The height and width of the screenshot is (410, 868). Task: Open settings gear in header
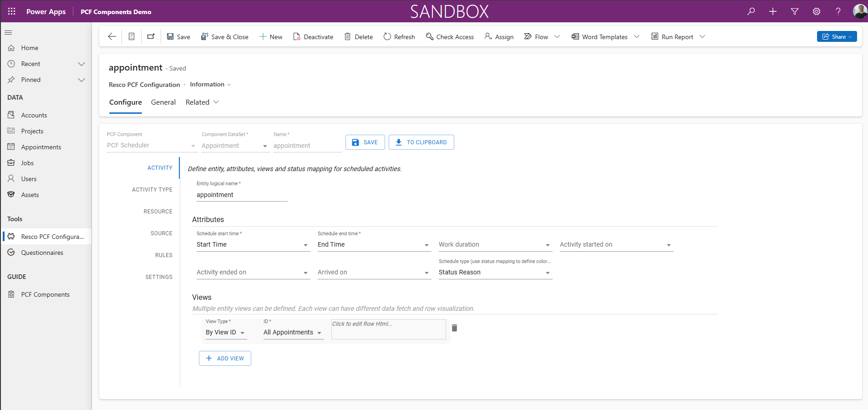click(x=817, y=11)
